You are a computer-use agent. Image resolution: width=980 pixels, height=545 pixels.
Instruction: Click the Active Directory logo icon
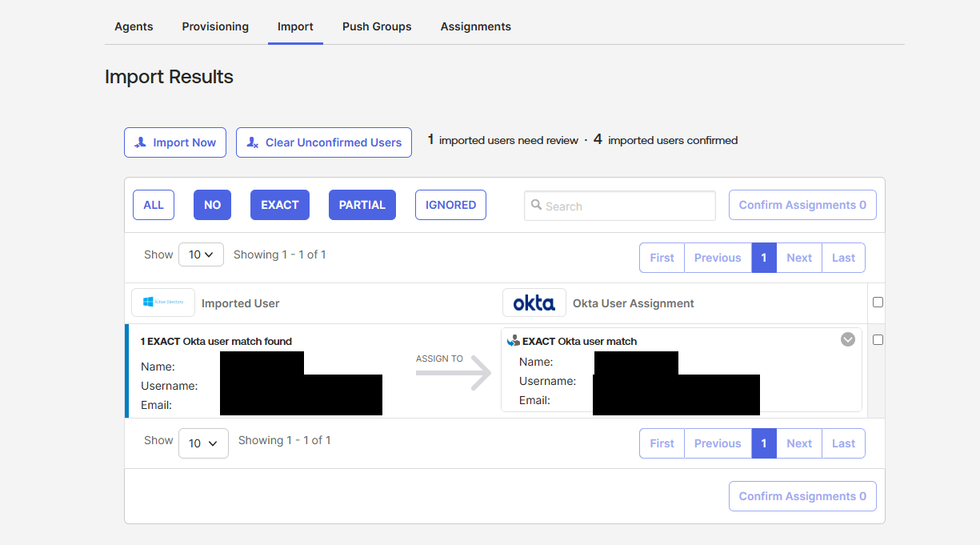[163, 303]
